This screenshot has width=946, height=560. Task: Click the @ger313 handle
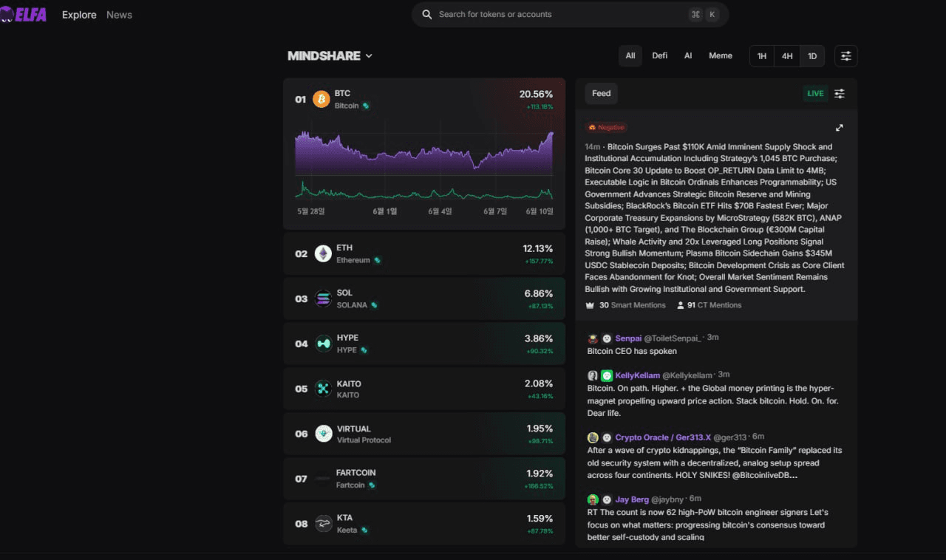[x=730, y=437]
